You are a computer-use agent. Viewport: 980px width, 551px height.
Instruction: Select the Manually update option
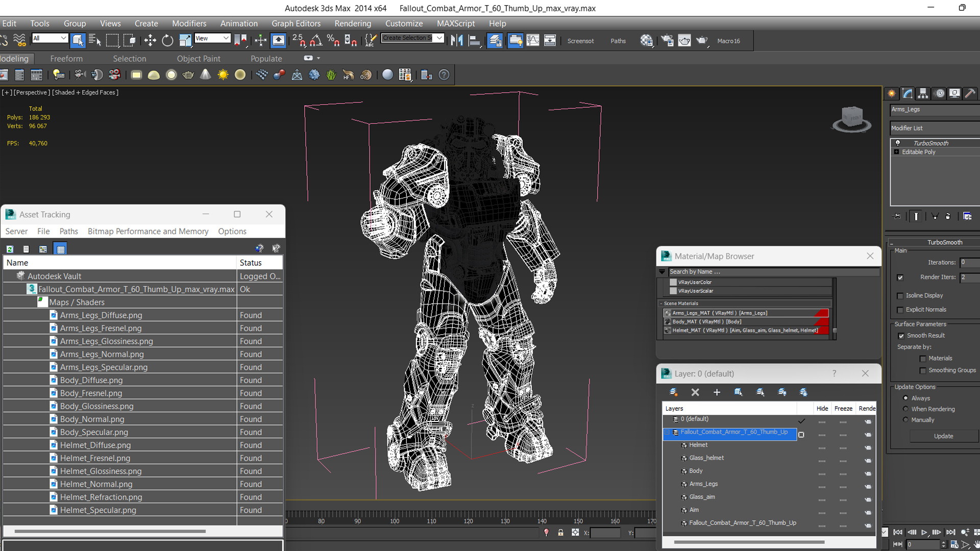click(905, 419)
